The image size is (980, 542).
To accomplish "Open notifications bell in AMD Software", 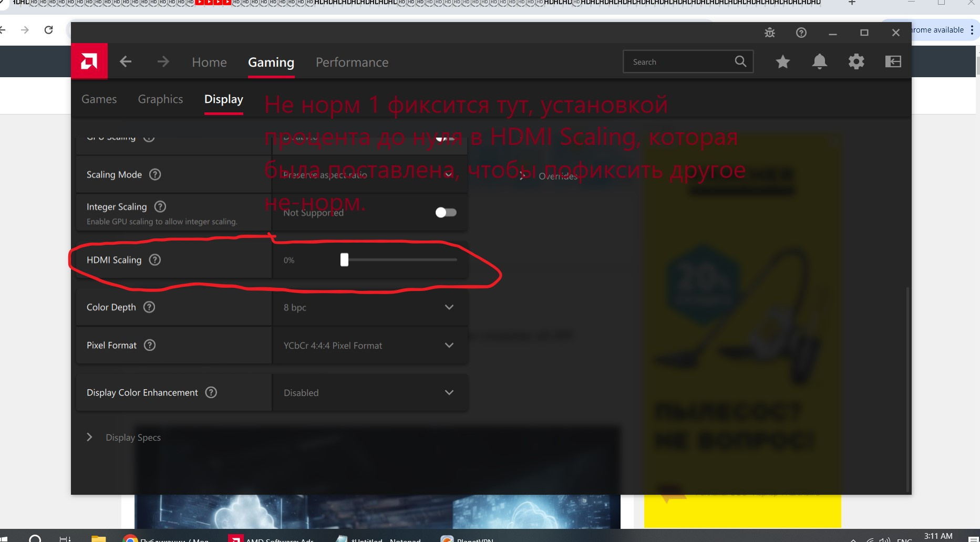I will (x=820, y=62).
